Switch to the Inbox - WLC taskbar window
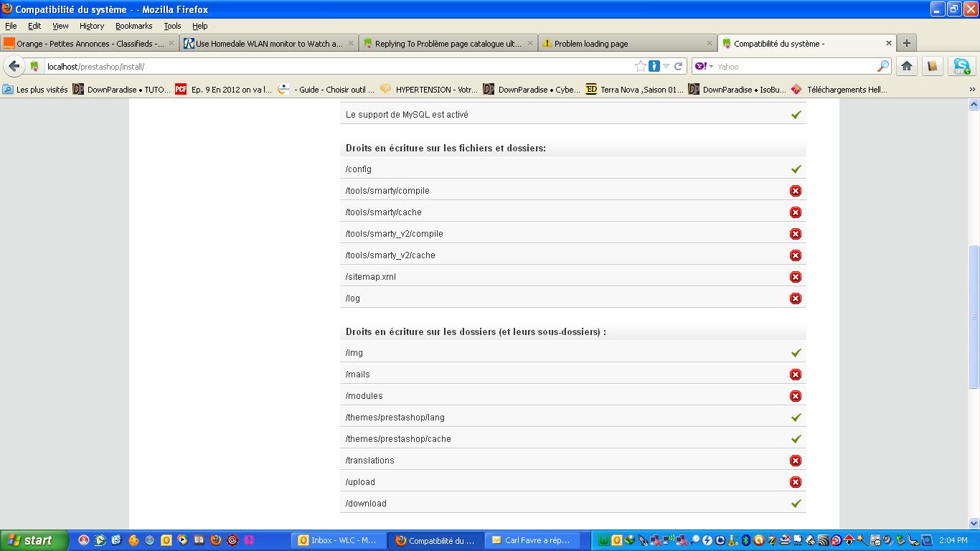 [337, 540]
